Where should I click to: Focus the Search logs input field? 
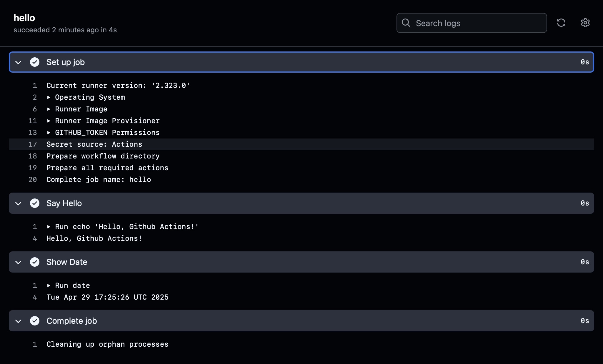(x=472, y=23)
